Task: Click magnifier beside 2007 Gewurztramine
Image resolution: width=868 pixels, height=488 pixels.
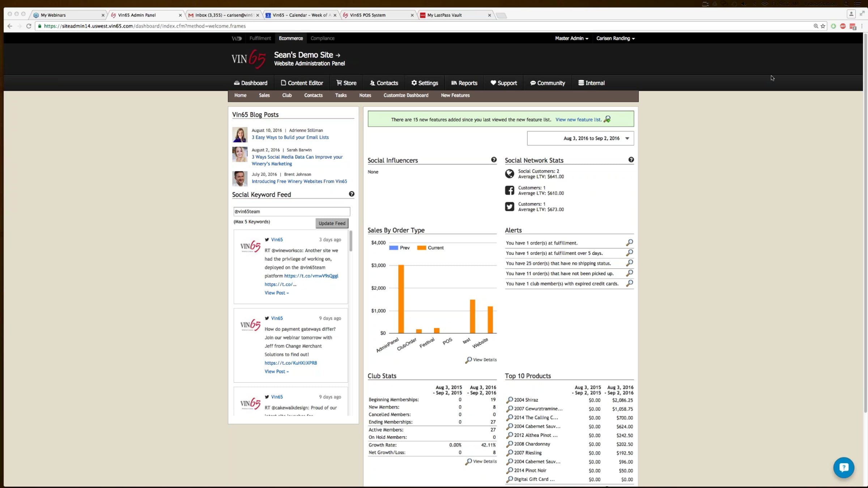Action: tap(510, 409)
